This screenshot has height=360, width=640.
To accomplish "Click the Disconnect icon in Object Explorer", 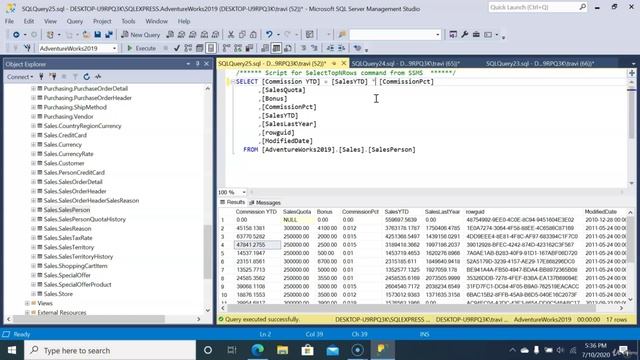I will tap(52, 76).
